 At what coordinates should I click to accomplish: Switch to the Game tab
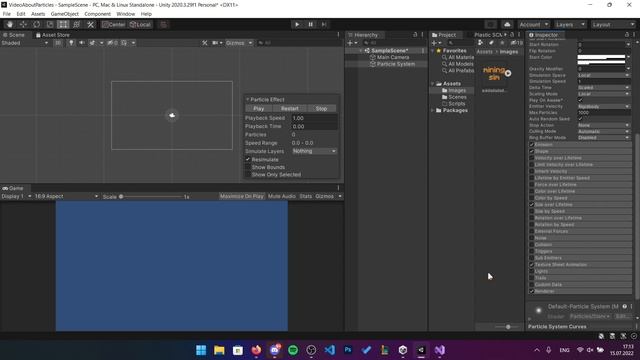click(13, 188)
